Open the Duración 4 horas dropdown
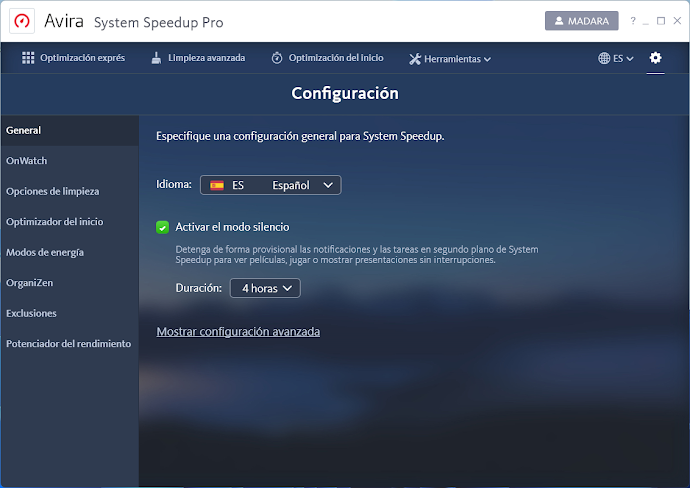 point(265,288)
